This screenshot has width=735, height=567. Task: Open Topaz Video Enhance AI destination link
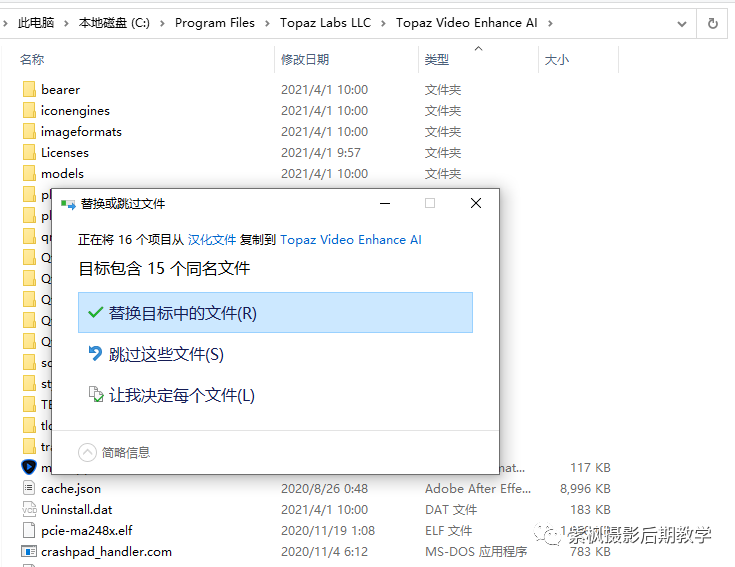tap(351, 240)
